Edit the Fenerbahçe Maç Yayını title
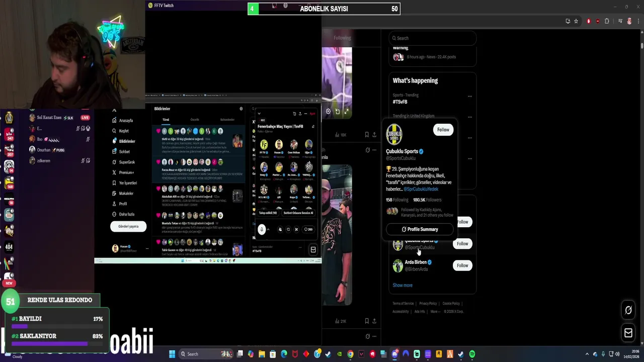The image size is (644, 362). [313, 127]
